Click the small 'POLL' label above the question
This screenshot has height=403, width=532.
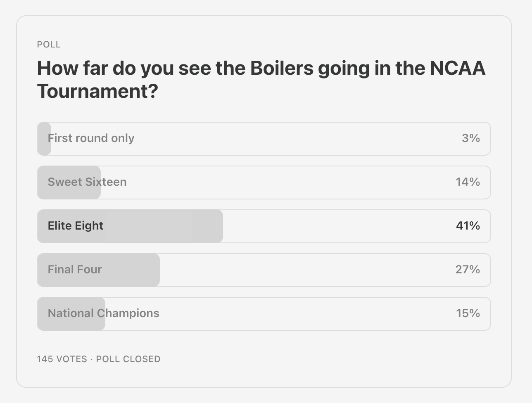point(49,45)
